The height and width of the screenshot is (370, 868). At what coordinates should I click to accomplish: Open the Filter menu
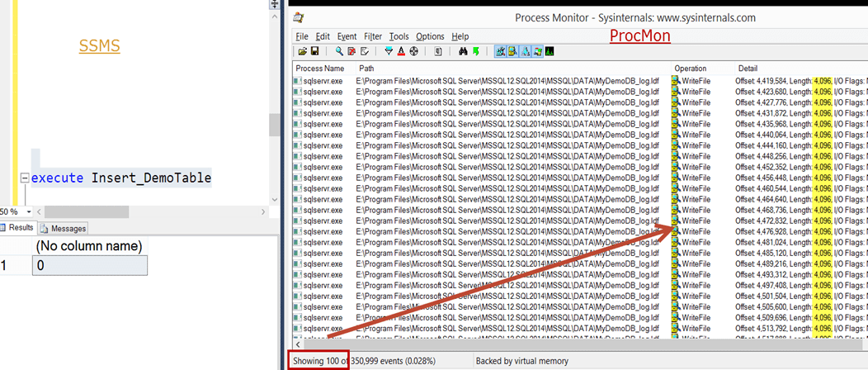pyautogui.click(x=373, y=36)
